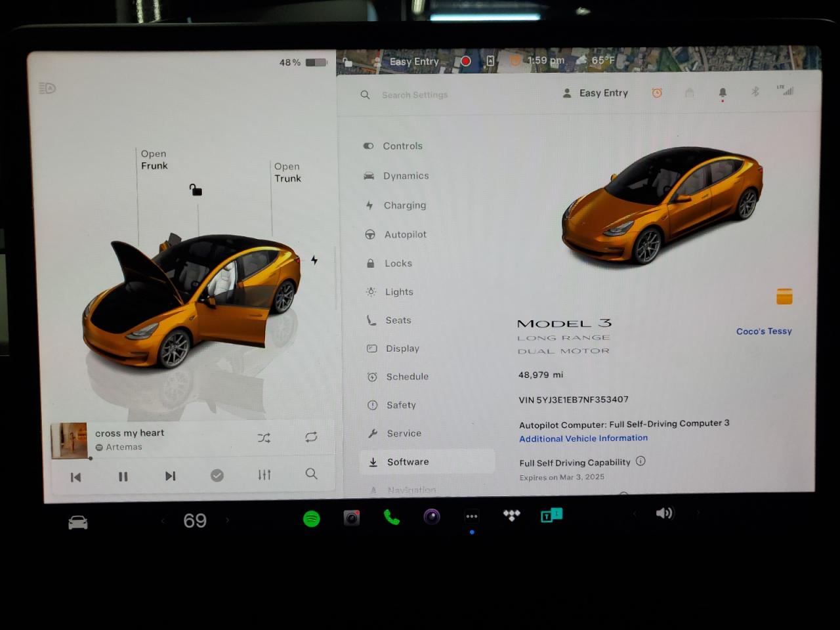
Task: Toggle repeat in the media player
Action: [x=311, y=437]
